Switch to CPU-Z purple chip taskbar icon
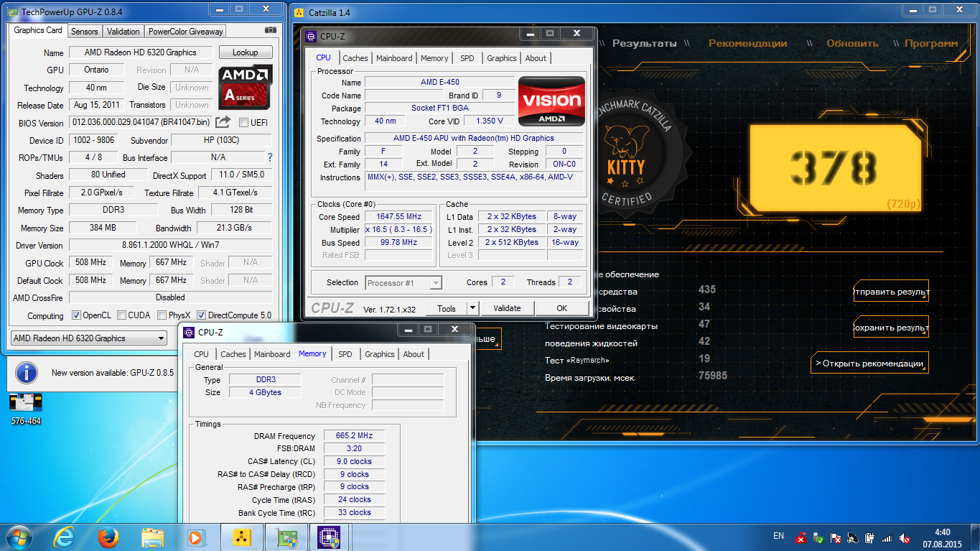 [x=329, y=537]
